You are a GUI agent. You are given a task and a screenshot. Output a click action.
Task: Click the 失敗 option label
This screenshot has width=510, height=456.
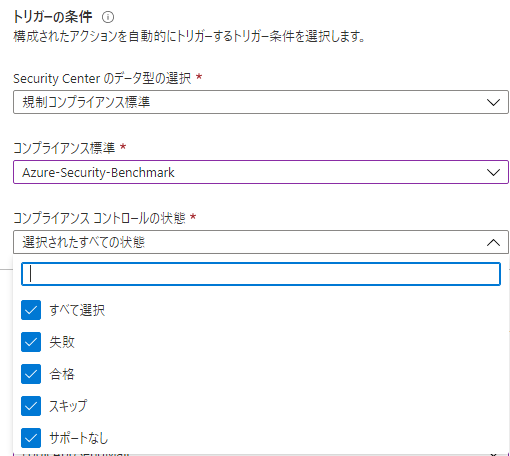pos(62,342)
